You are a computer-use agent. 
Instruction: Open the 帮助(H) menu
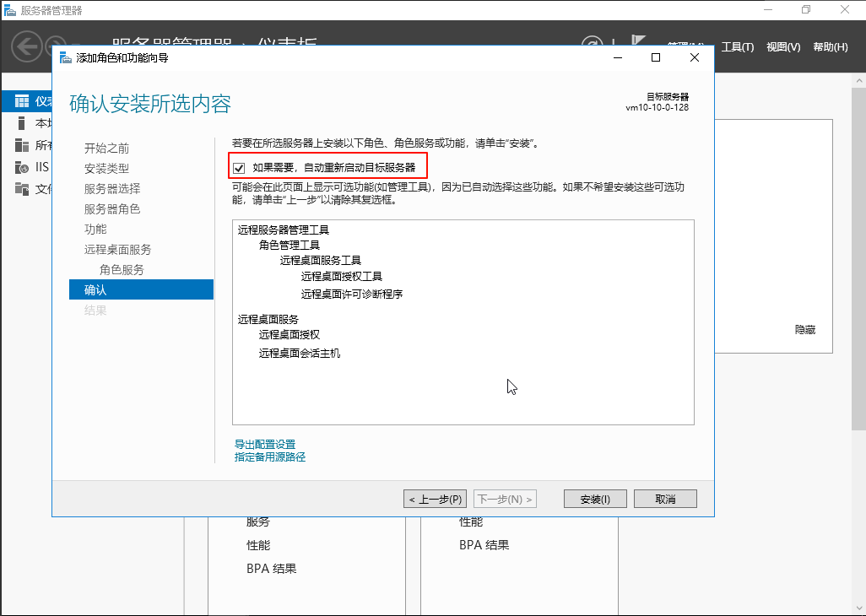click(830, 47)
